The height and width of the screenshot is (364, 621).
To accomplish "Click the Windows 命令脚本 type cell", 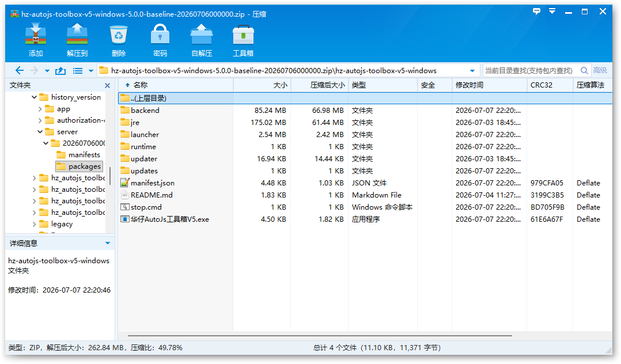I will tap(382, 207).
